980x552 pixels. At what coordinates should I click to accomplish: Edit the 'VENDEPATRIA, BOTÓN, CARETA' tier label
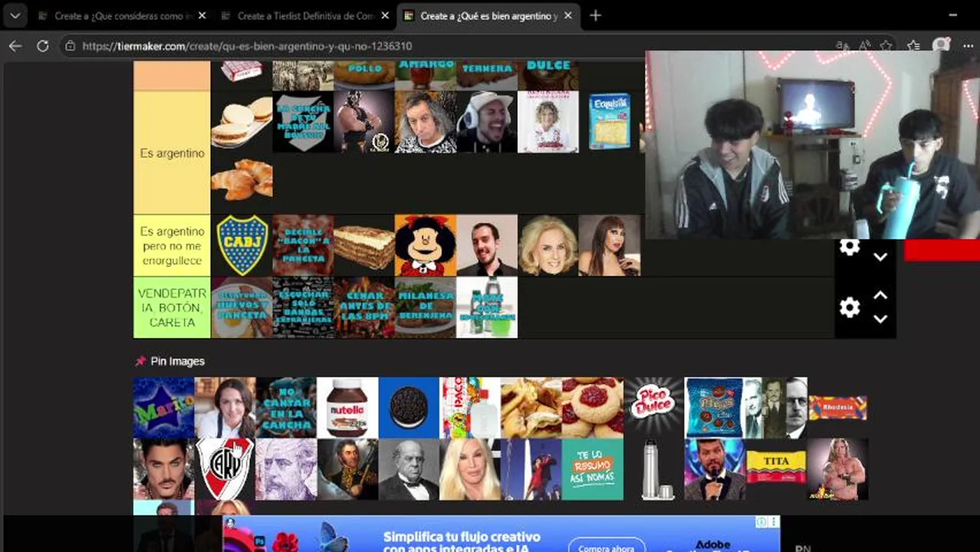point(172,307)
